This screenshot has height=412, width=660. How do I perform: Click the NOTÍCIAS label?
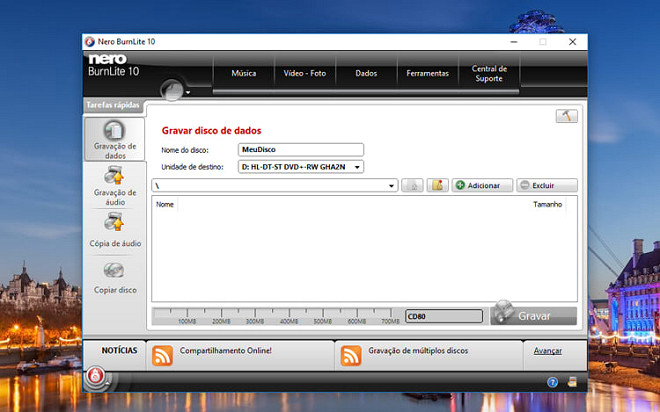[119, 351]
